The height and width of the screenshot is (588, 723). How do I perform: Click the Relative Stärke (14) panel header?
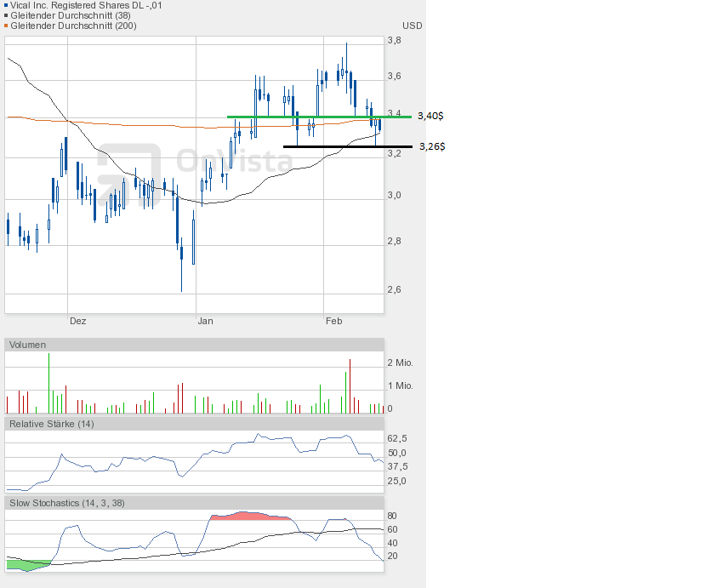[52, 424]
